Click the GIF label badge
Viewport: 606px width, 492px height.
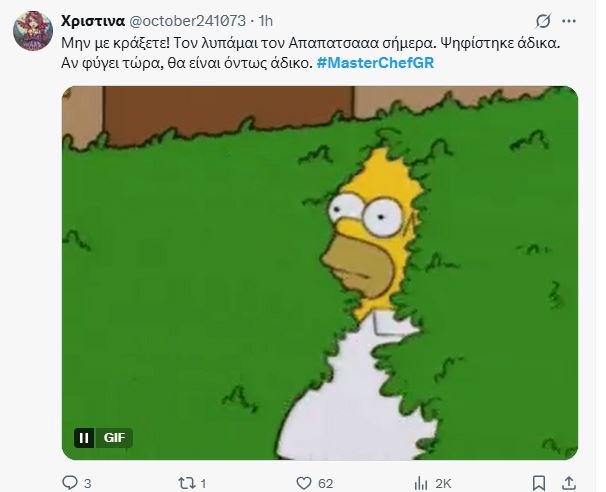coord(114,438)
